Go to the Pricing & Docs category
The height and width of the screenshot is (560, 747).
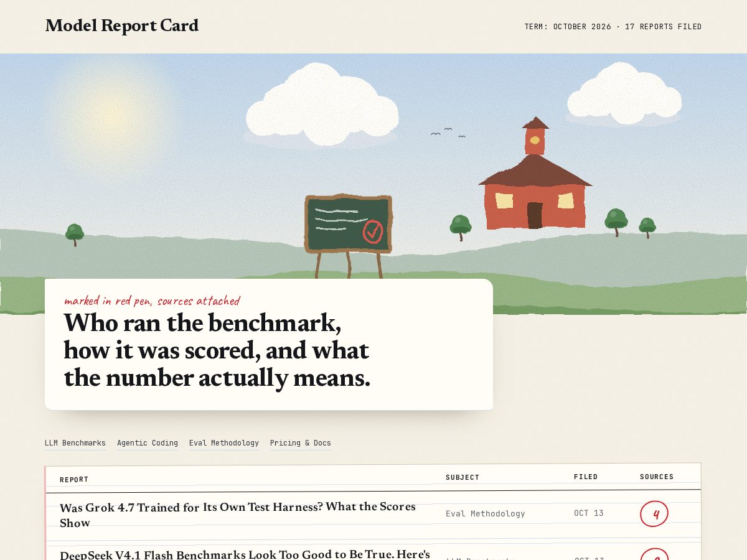tap(301, 443)
